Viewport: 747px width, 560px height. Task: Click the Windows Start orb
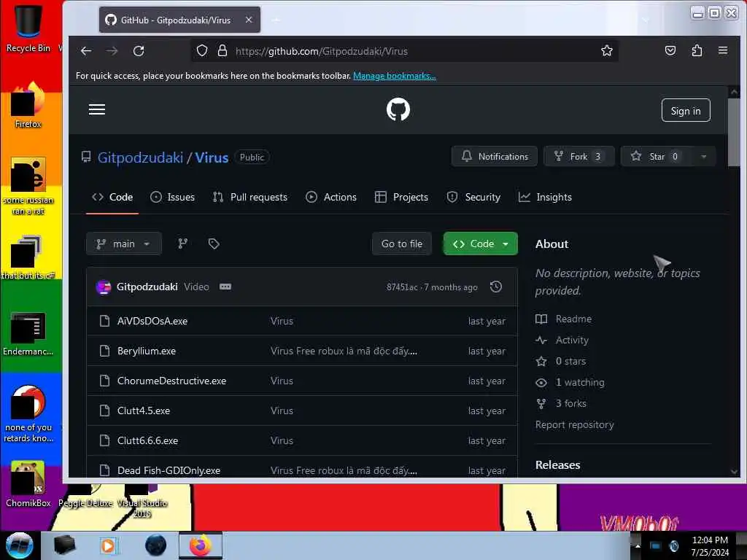tap(19, 545)
